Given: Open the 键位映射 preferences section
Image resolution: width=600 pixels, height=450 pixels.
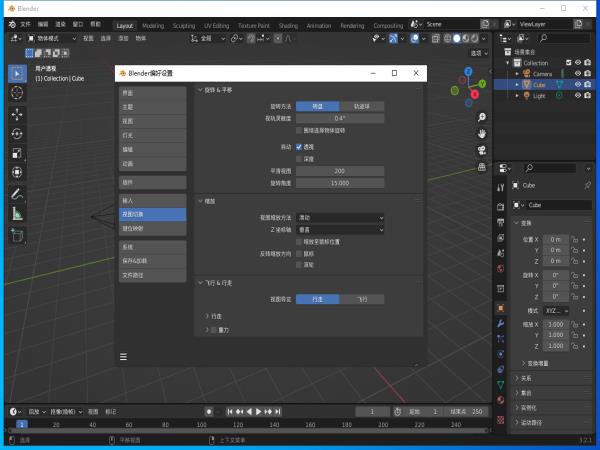Looking at the screenshot, I should point(152,228).
